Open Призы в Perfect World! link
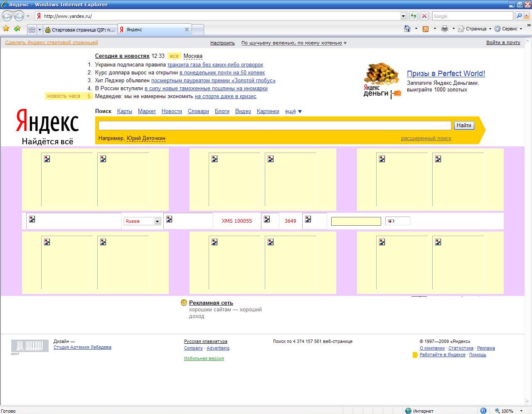 pos(446,74)
